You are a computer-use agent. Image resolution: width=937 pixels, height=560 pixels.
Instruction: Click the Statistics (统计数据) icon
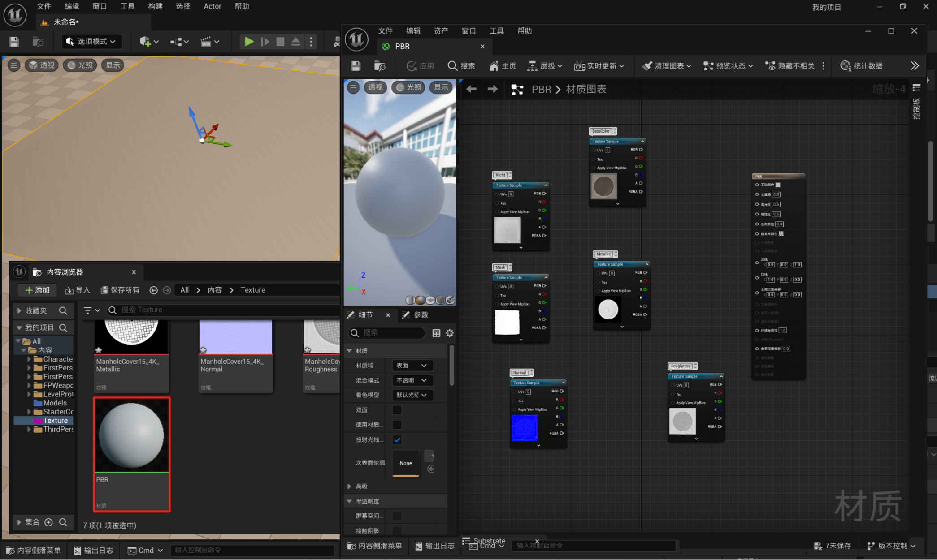pyautogui.click(x=845, y=66)
